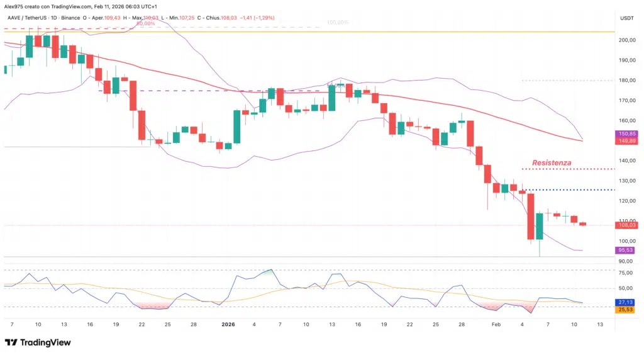Click the TradingView logo at bottom

(38, 342)
